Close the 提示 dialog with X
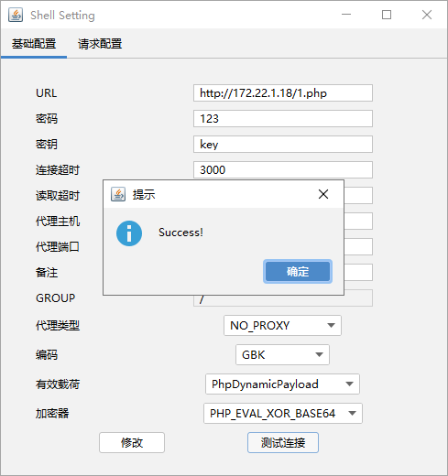The image size is (448, 476). [x=323, y=194]
